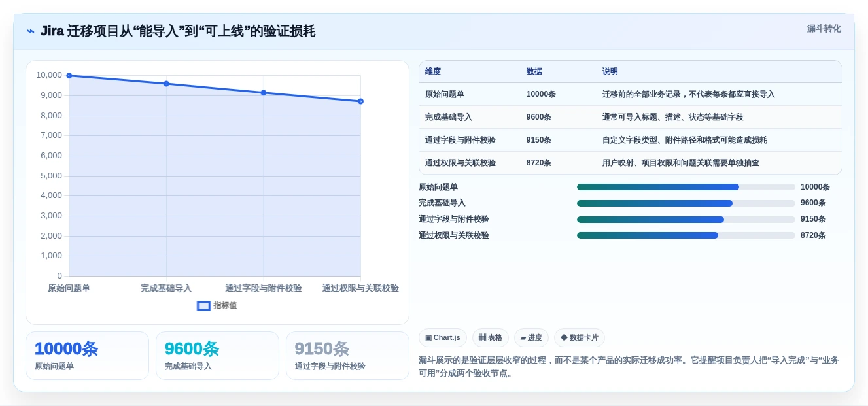Open the 9150条 通过字段与附件校验 data card
The width and height of the screenshot is (868, 406).
click(x=347, y=356)
